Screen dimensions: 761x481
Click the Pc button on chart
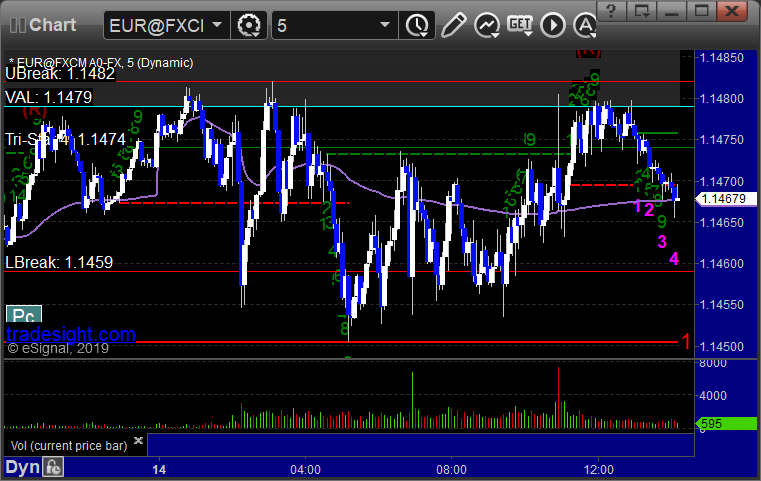pos(24,315)
